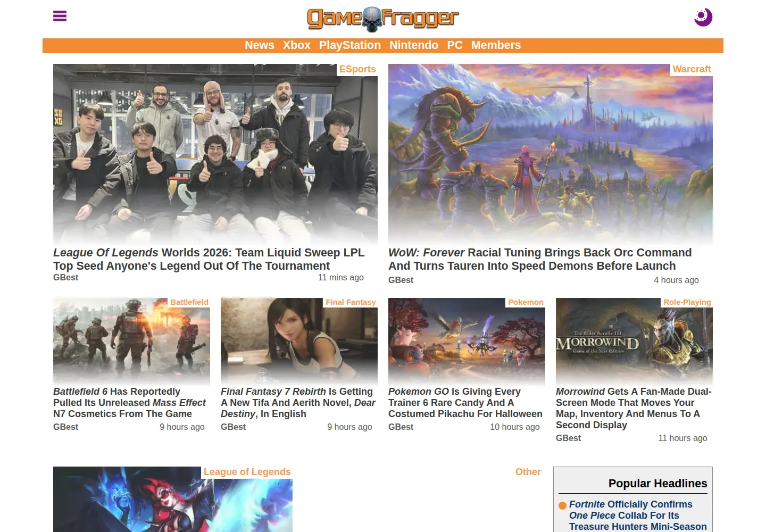
Task: Open the hamburger menu icon
Action: tap(60, 16)
